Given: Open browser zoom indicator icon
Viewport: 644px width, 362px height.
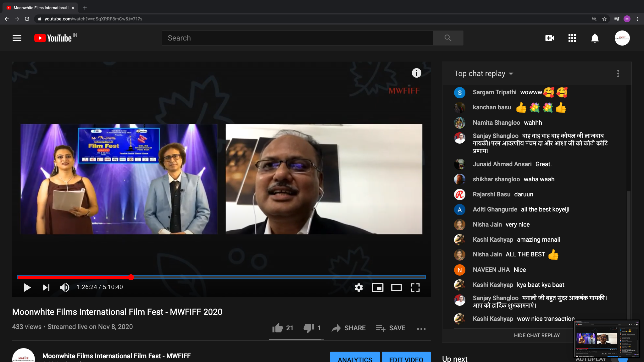Looking at the screenshot, I should coord(594,19).
